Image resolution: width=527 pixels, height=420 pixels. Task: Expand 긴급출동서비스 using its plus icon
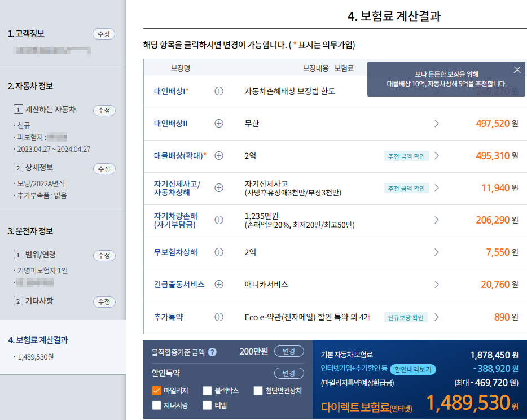219,284
